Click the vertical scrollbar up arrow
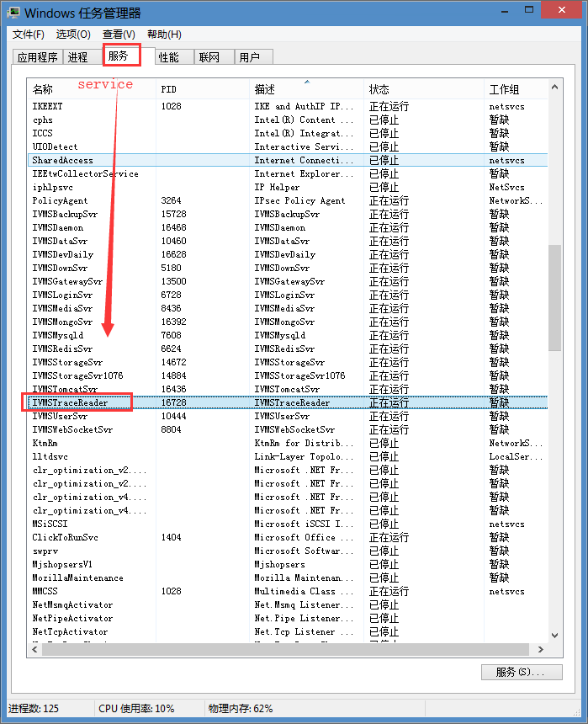This screenshot has width=588, height=724. click(554, 88)
